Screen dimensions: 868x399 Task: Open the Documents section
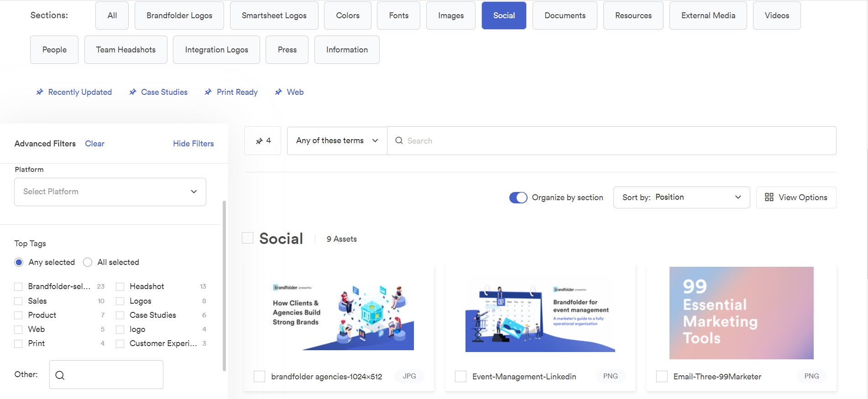(x=565, y=16)
